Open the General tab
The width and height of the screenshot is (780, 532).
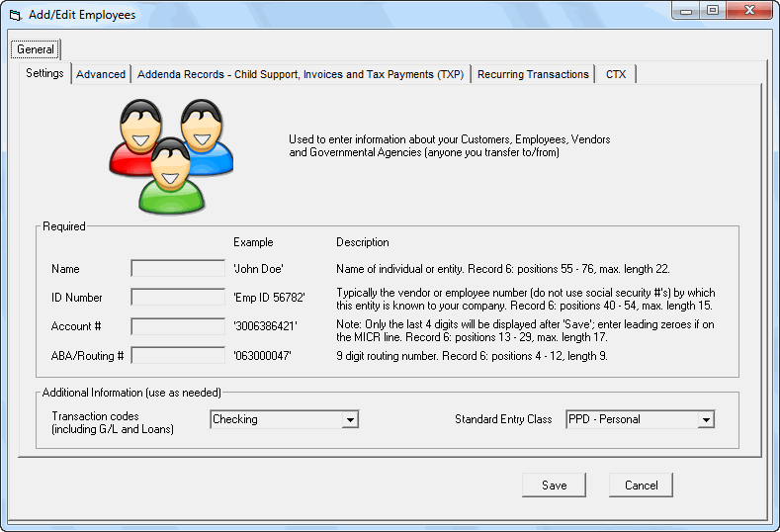coord(36,49)
